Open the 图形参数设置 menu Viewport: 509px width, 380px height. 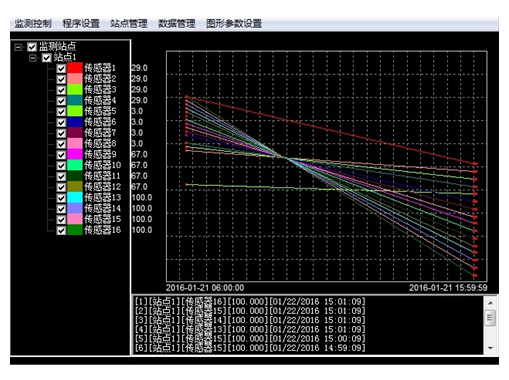pyautogui.click(x=234, y=24)
